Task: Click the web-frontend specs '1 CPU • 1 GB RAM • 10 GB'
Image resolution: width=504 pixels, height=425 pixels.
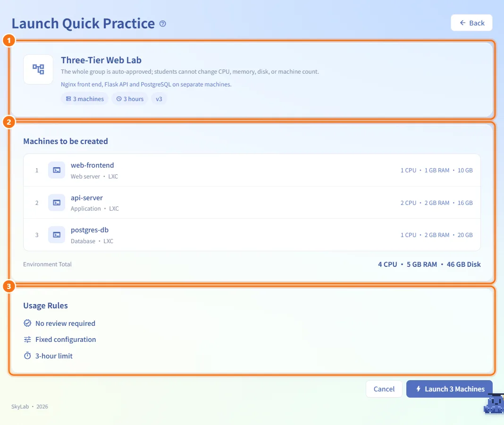Action: click(437, 170)
